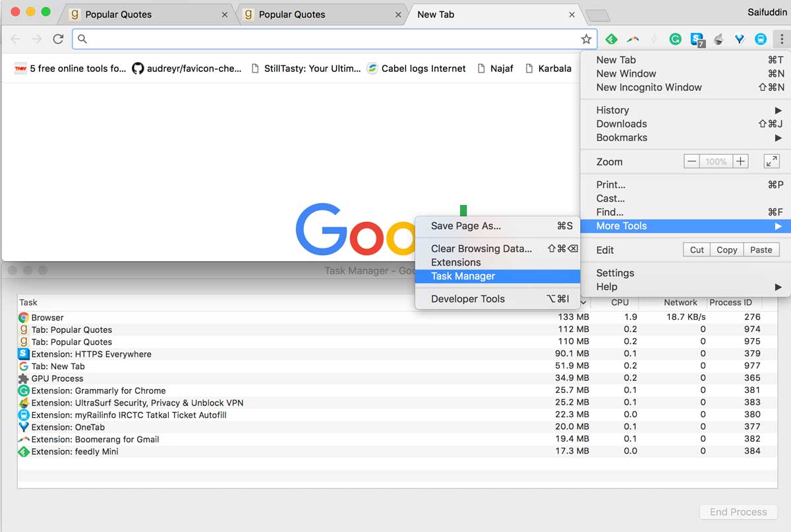Reload the page with the refresh icon
The width and height of the screenshot is (791, 532).
pyautogui.click(x=58, y=39)
